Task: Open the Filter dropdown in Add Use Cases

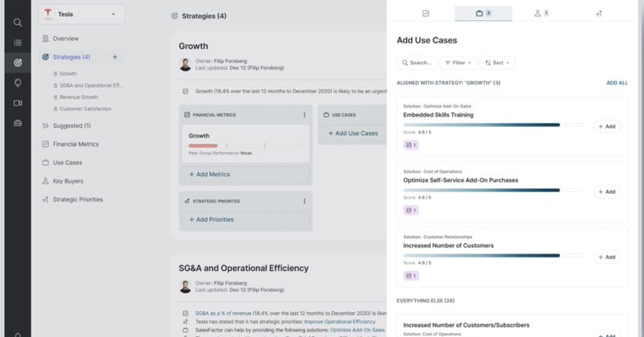Action: tap(458, 63)
